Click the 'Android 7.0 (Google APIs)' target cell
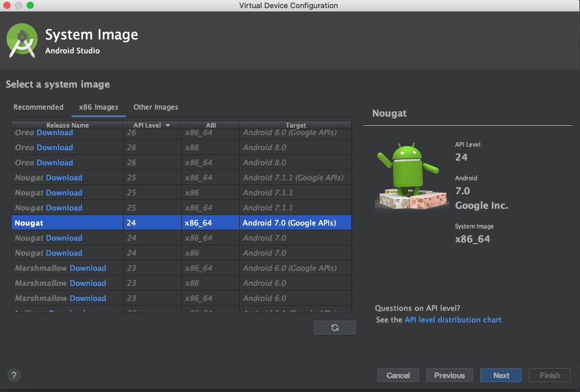580x392 pixels. coord(296,223)
